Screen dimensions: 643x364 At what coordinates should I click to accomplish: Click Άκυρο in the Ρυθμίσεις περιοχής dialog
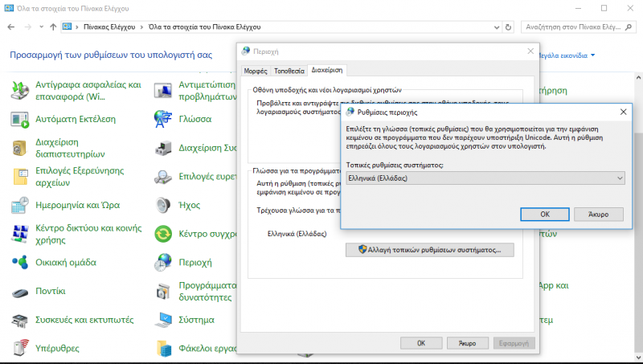pos(599,215)
